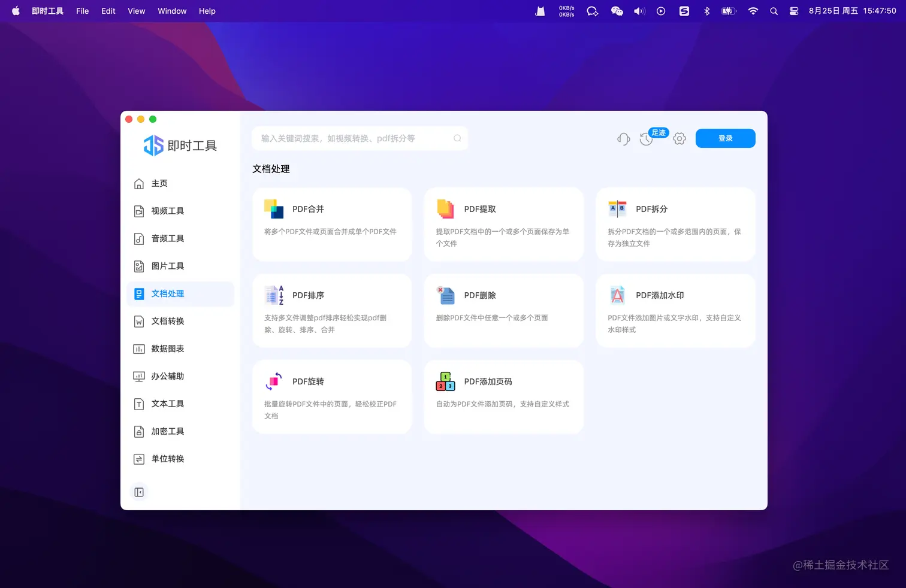This screenshot has width=906, height=588.
Task: Open the Apple menu
Action: 16,11
